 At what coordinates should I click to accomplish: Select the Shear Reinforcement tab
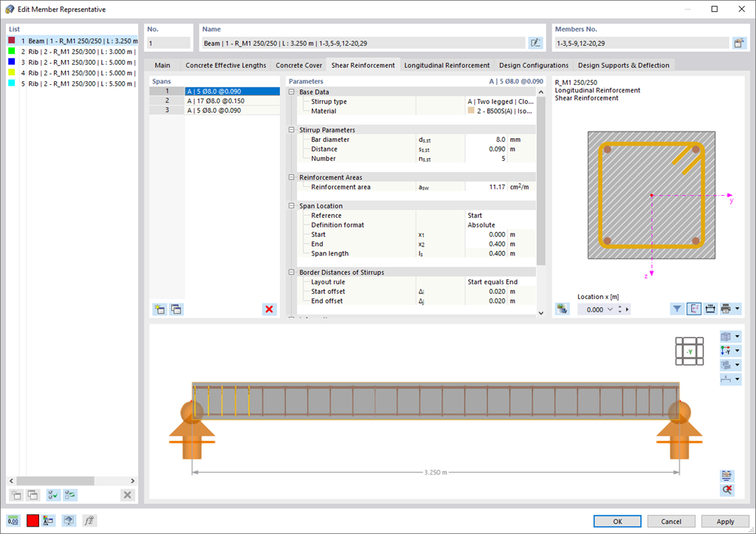[362, 65]
